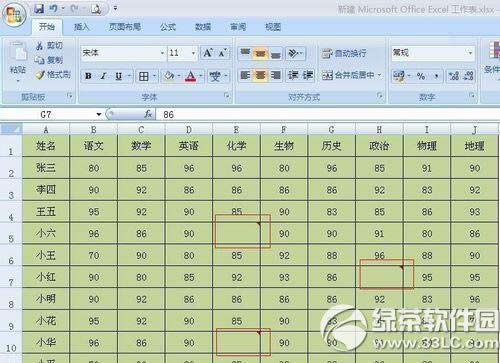Click the Increase Font Size icon

coord(208,53)
